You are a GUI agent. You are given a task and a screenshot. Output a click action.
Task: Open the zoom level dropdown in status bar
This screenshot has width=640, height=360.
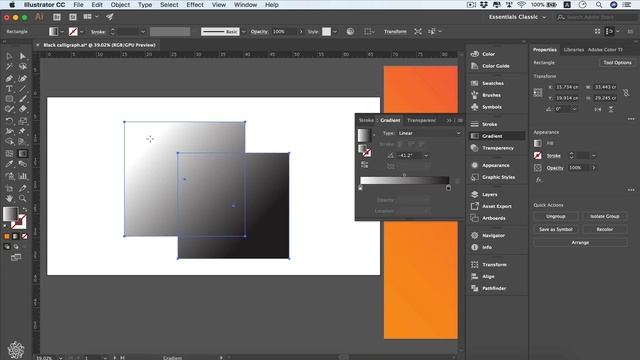[x=60, y=358]
